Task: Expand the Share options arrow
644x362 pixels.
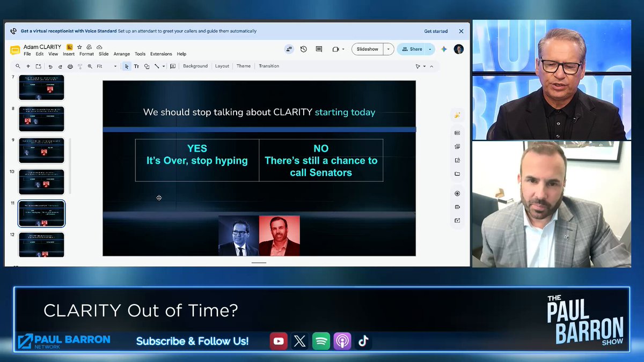Action: pyautogui.click(x=430, y=49)
